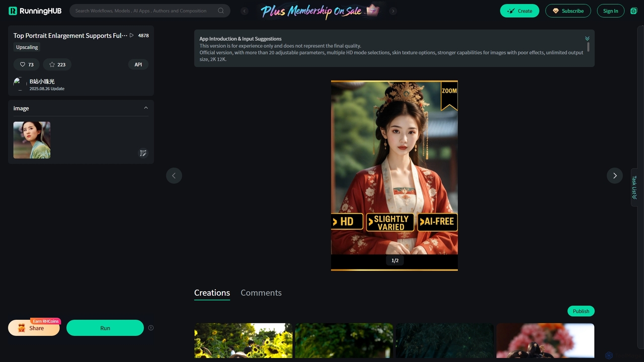Switch to the Comments tab
Image resolution: width=644 pixels, height=362 pixels.
pyautogui.click(x=261, y=293)
